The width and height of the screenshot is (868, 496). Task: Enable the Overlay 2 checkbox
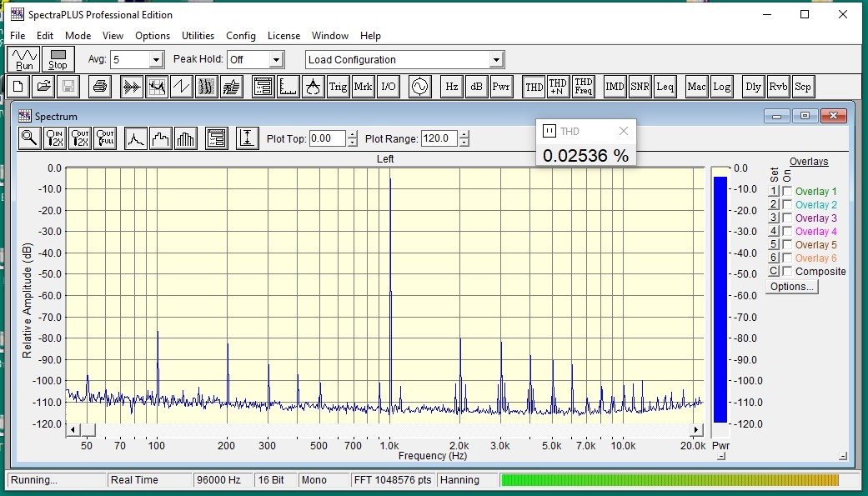point(787,204)
